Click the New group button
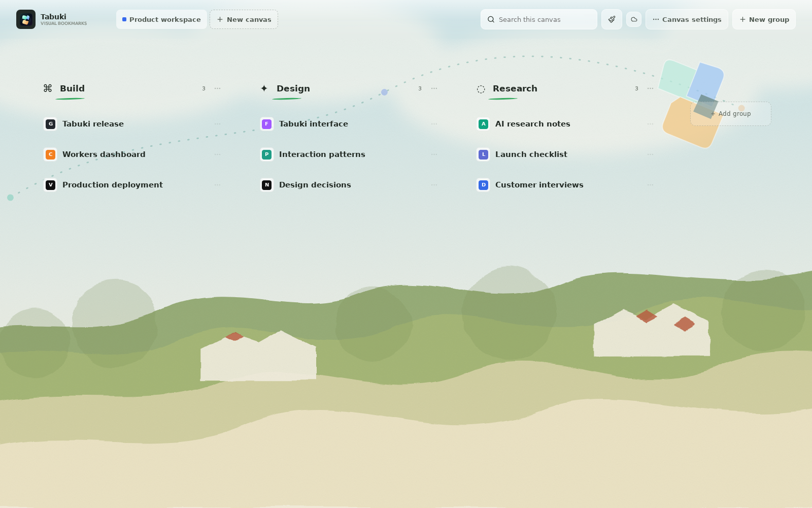Viewport: 812px width, 508px height. click(x=764, y=19)
